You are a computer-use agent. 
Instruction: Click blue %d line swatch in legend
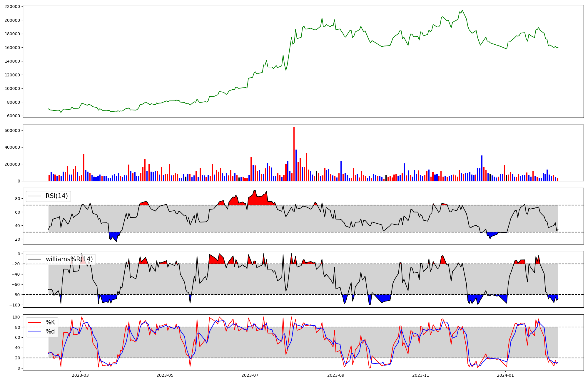[34, 331]
